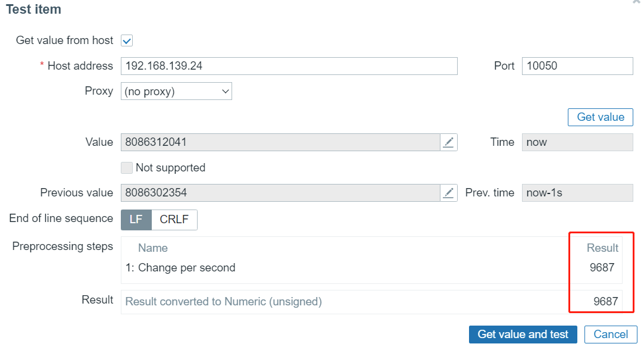The width and height of the screenshot is (644, 350).
Task: Click Get value and test button
Action: pos(523,335)
